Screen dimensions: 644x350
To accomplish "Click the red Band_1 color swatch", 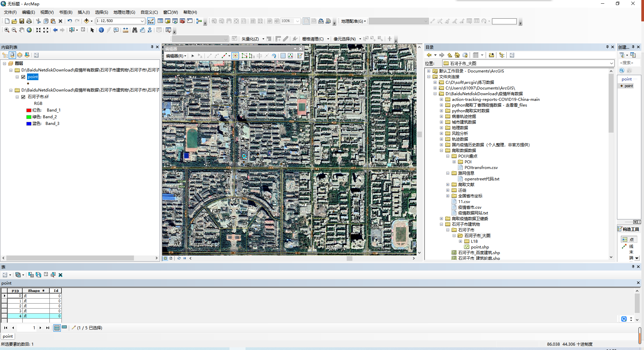I will point(29,110).
